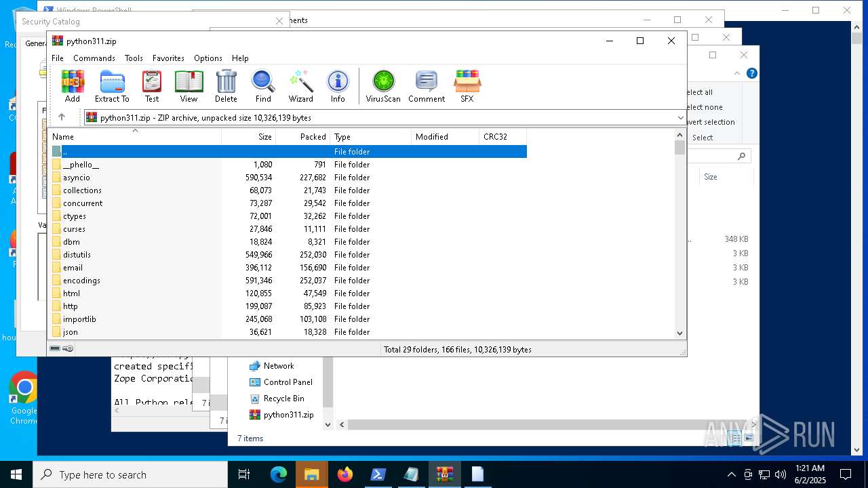This screenshot has width=868, height=488.
Task: Open Firefox from taskbar
Action: click(344, 474)
